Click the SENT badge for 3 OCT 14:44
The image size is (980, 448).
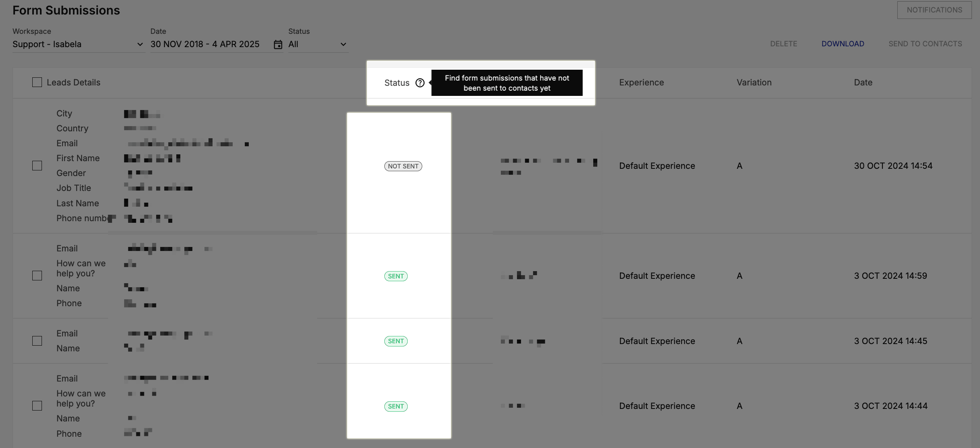[396, 406]
